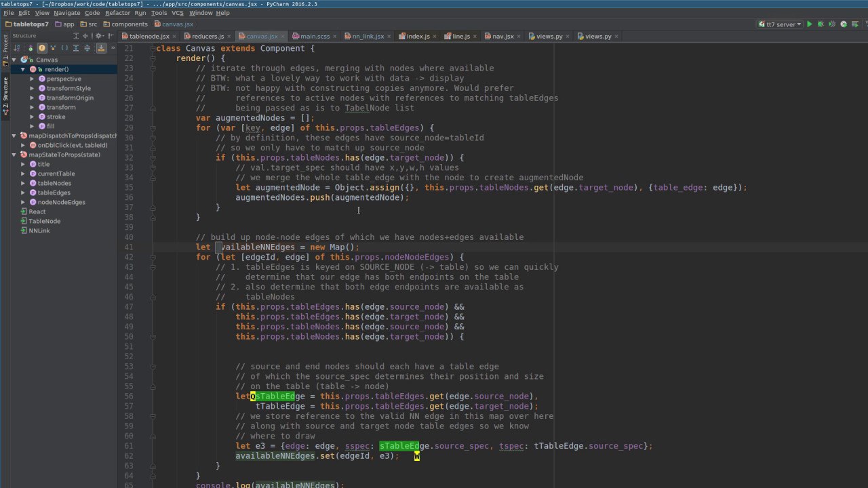The width and height of the screenshot is (868, 488).
Task: Open the File menu
Action: point(9,13)
